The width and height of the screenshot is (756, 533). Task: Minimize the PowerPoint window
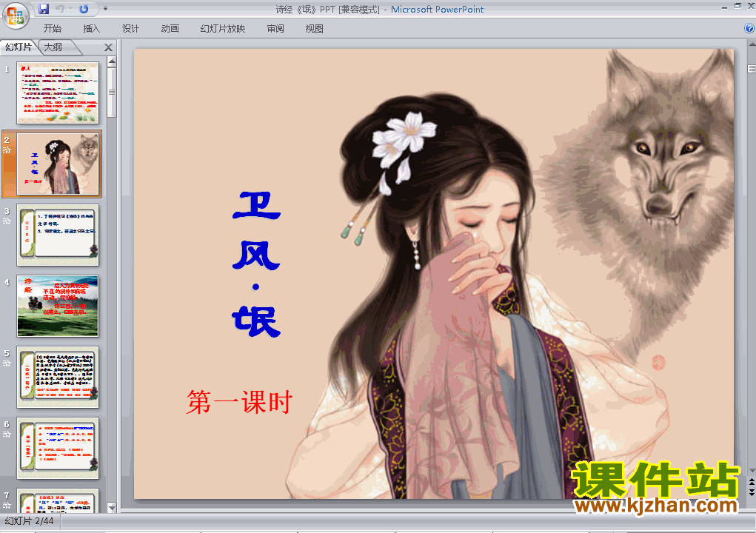click(x=724, y=7)
